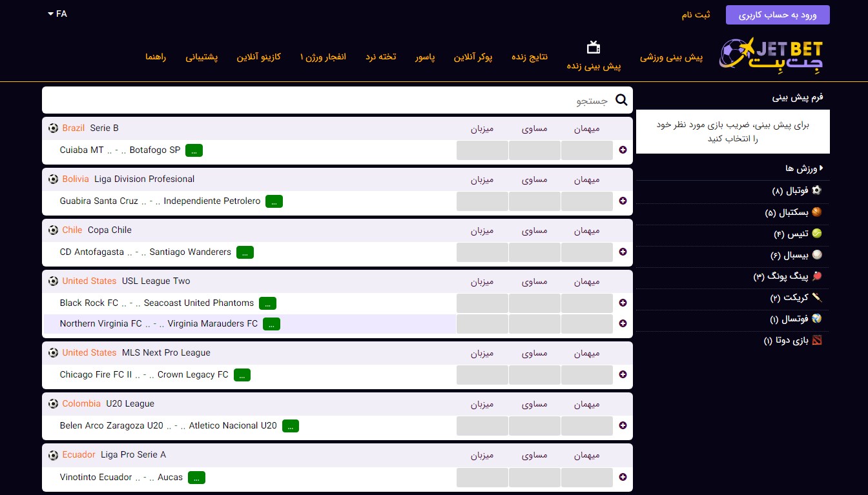Viewport: 868px width, 495px height.
Task: Expand more odds for Chicago Fire FC II match
Action: click(623, 374)
